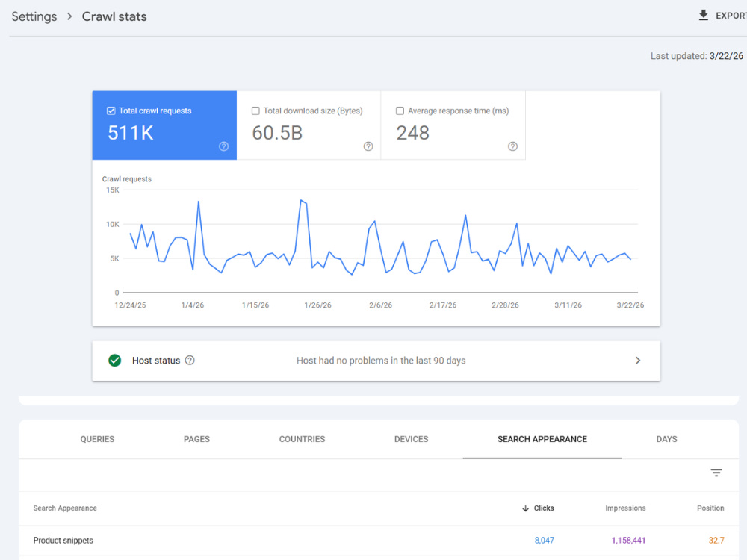
Task: Click the Clicks sort arrow icon
Action: click(525, 508)
